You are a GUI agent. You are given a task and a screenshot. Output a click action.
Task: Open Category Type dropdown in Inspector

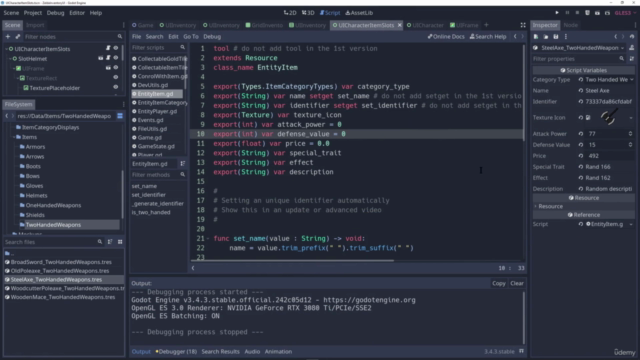point(609,80)
